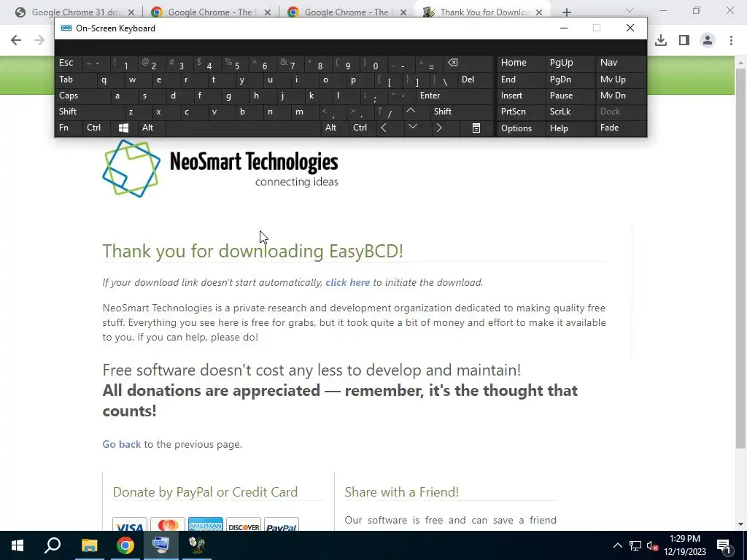The height and width of the screenshot is (560, 747).
Task: Open File Explorer from taskbar
Action: (x=89, y=545)
